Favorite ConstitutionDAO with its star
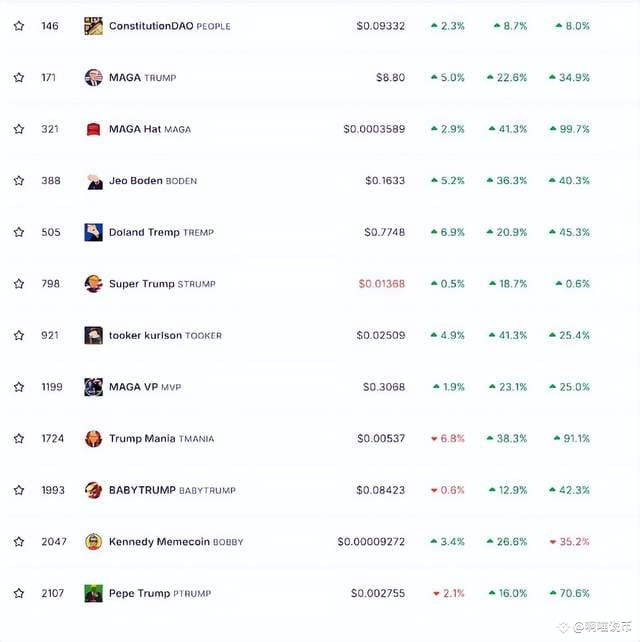This screenshot has width=640, height=642. [18, 26]
